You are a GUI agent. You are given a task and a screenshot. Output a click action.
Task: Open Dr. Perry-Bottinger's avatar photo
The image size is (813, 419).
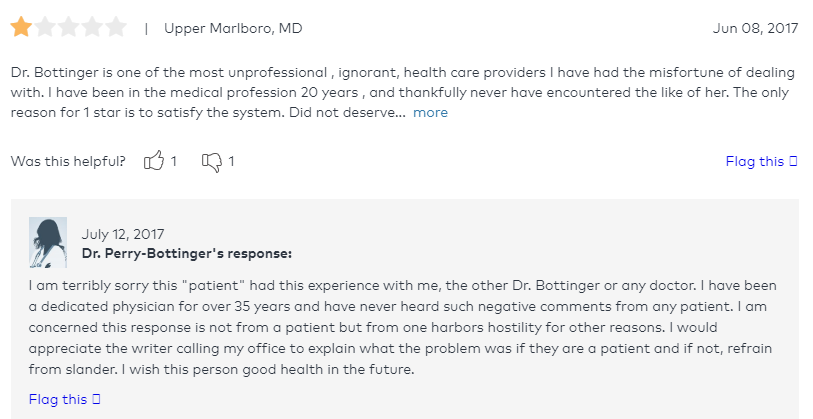point(48,242)
